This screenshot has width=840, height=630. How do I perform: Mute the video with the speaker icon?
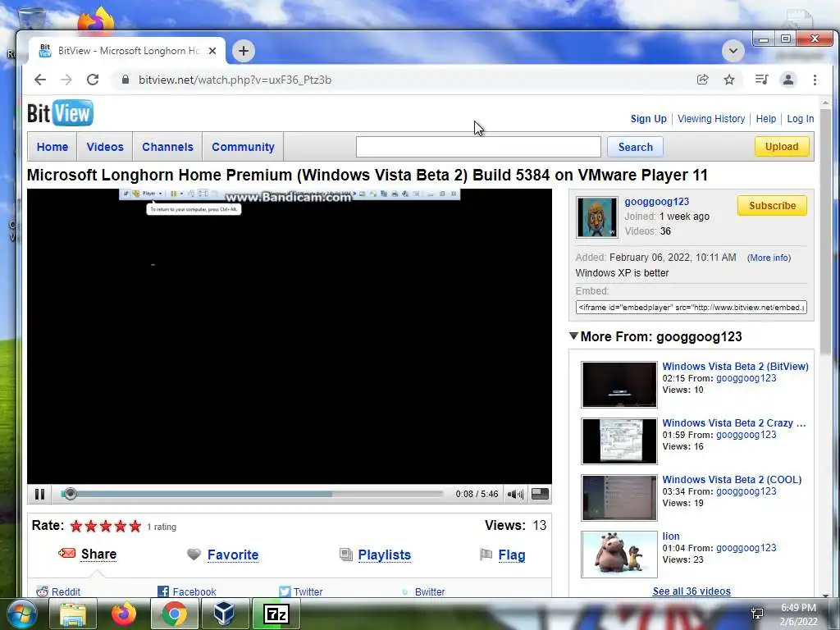pyautogui.click(x=515, y=494)
